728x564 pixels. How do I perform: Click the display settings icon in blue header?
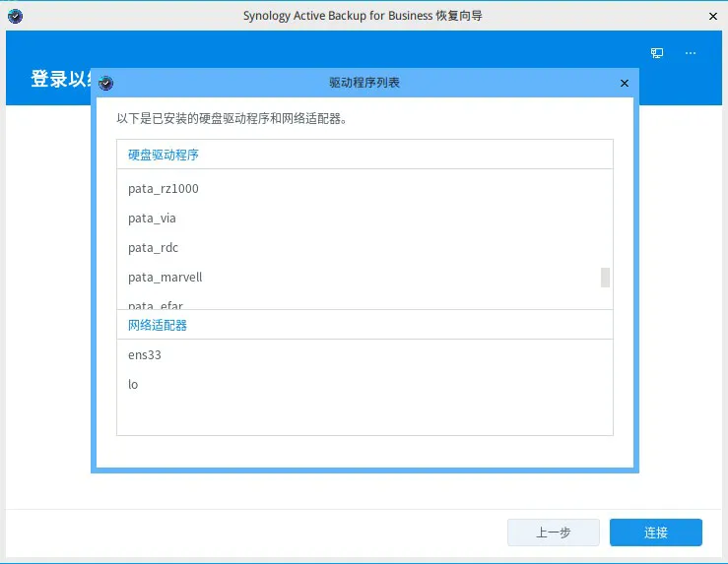click(x=656, y=53)
